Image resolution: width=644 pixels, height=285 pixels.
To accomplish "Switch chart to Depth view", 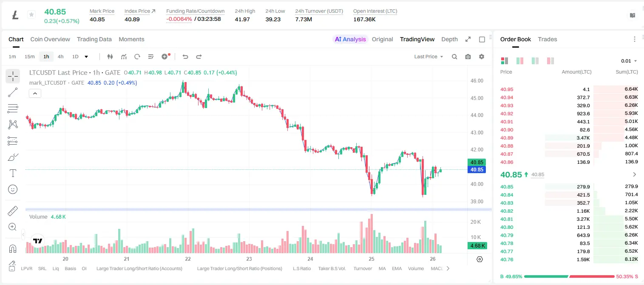I will (x=449, y=39).
